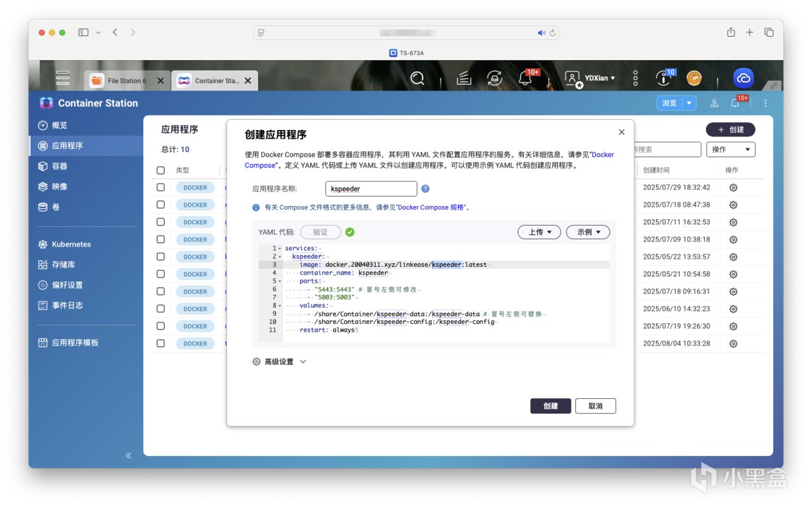Click the search field in the applications list
Image resolution: width=812 pixels, height=506 pixels.
click(x=666, y=150)
